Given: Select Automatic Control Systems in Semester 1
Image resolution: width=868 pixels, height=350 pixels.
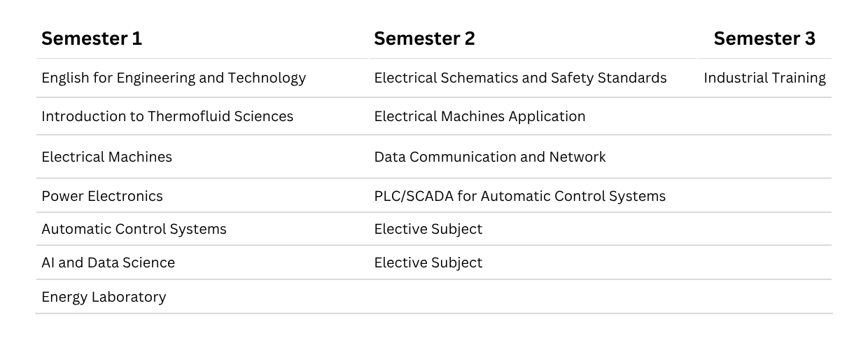Looking at the screenshot, I should (x=134, y=229).
